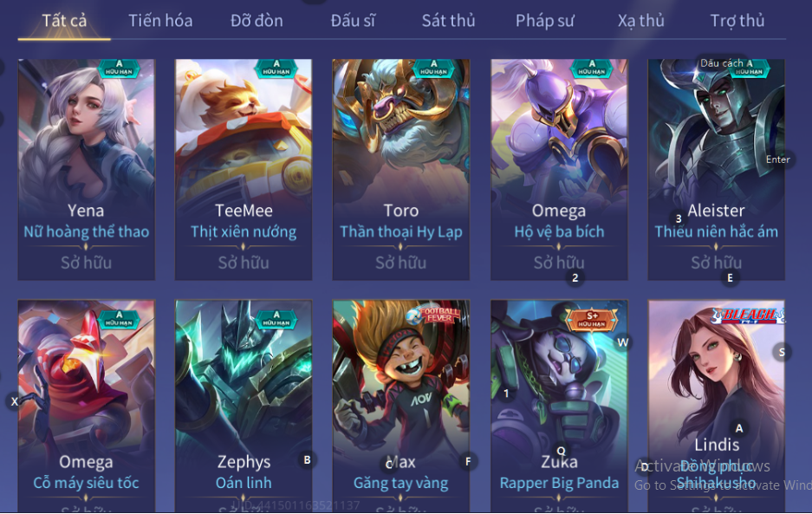Select the Yena Nữ hoàng thể thao skin card
This screenshot has width=812, height=514.
click(x=87, y=169)
